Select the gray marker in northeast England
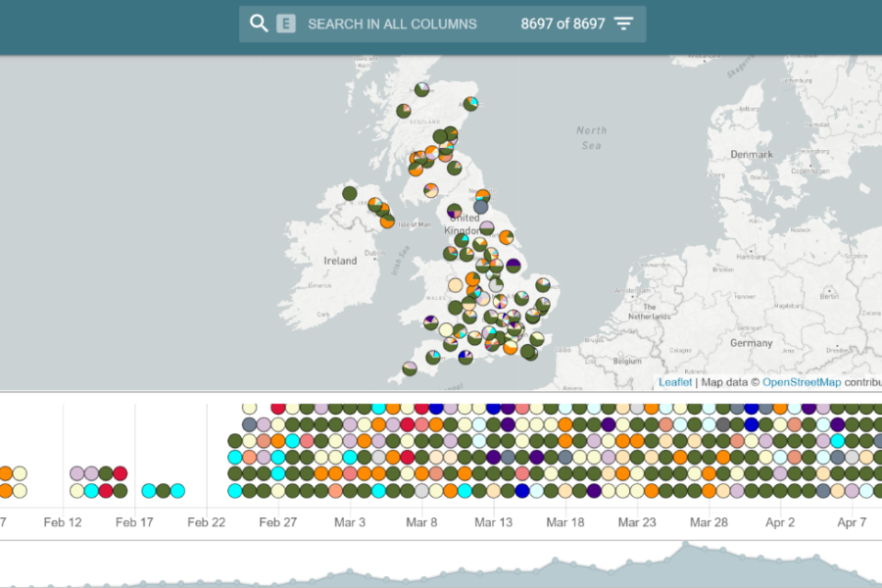The width and height of the screenshot is (882, 588). (x=480, y=208)
